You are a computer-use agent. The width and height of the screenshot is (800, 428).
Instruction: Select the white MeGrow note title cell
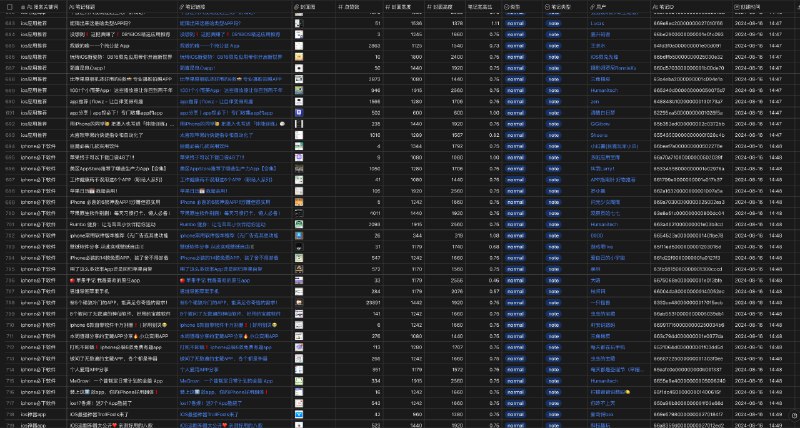pos(122,381)
